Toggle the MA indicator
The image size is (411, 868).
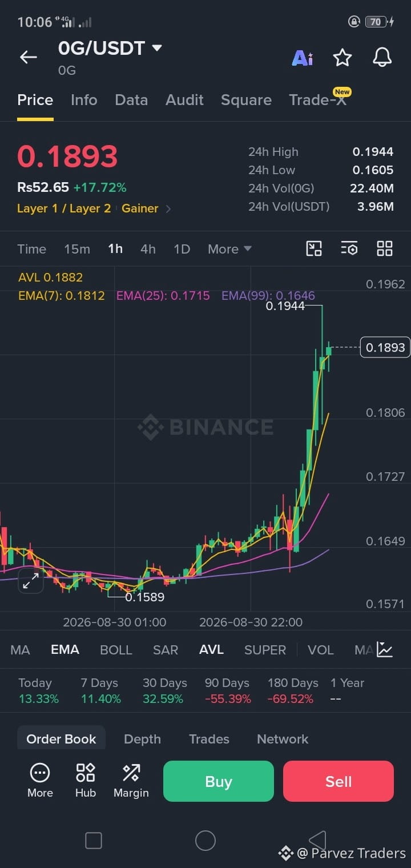(20, 650)
